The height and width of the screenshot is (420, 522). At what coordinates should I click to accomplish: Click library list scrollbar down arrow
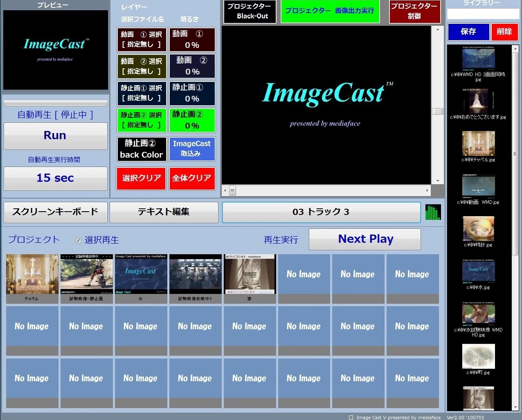(x=515, y=407)
